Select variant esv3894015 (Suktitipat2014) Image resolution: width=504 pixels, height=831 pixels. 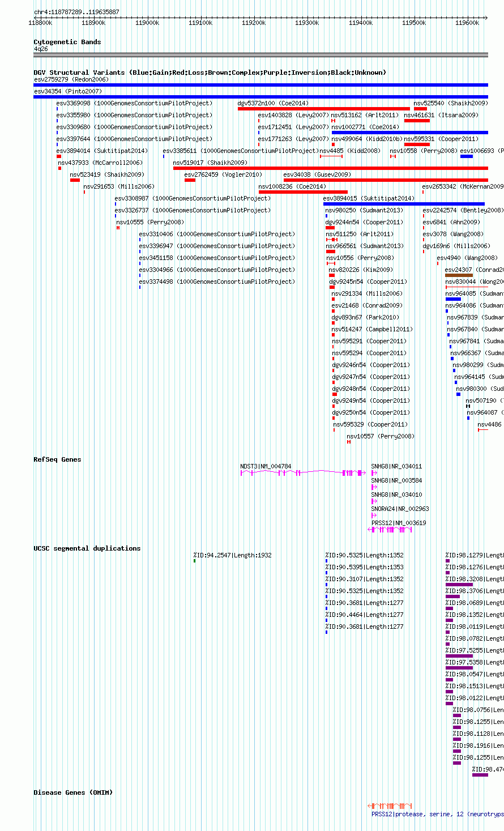tap(369, 198)
